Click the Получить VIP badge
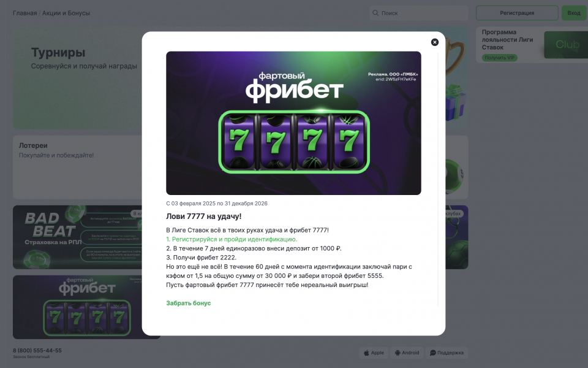This screenshot has width=588, height=368. click(x=500, y=58)
